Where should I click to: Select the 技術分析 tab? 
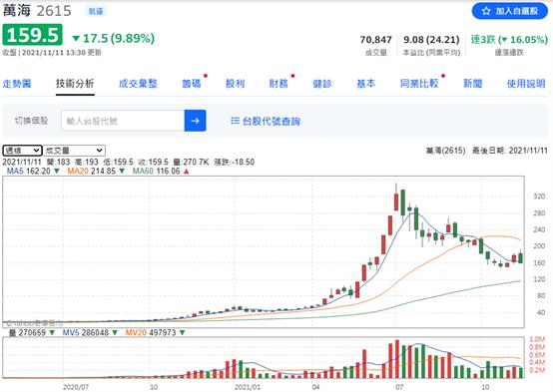pos(75,84)
